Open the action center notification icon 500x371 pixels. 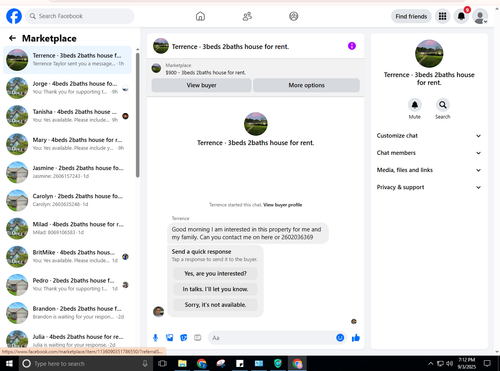pos(487,363)
